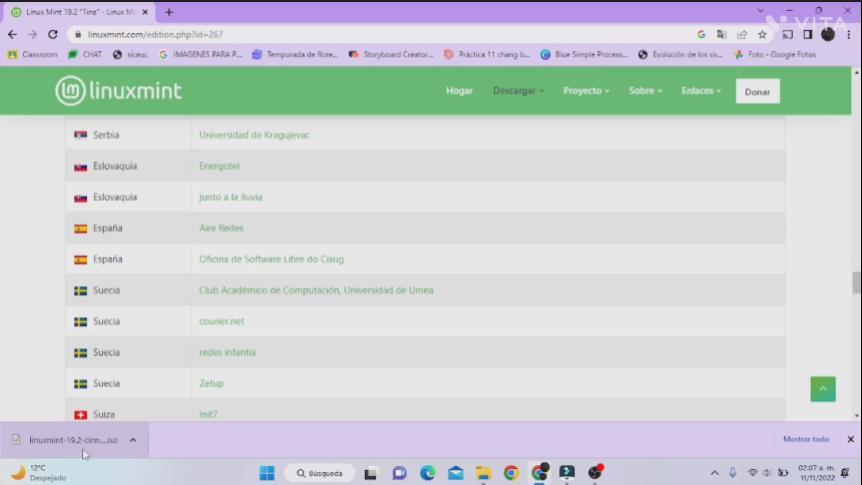The width and height of the screenshot is (862, 485).
Task: Open the tab search chevron
Action: click(760, 10)
